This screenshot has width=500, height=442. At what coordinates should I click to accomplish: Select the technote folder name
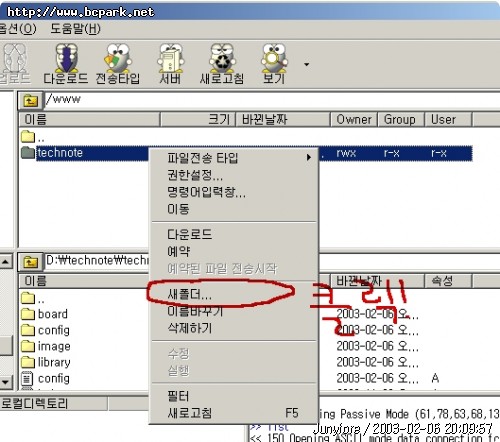tap(60, 153)
